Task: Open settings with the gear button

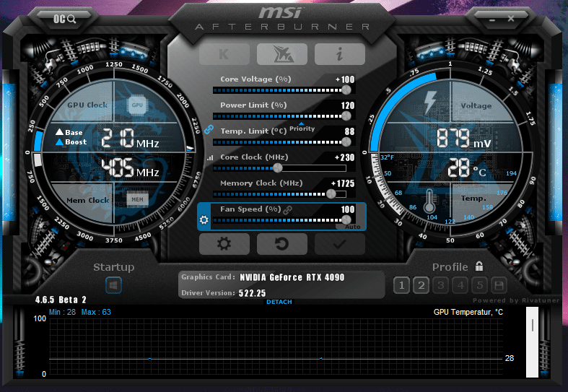Action: [224, 244]
